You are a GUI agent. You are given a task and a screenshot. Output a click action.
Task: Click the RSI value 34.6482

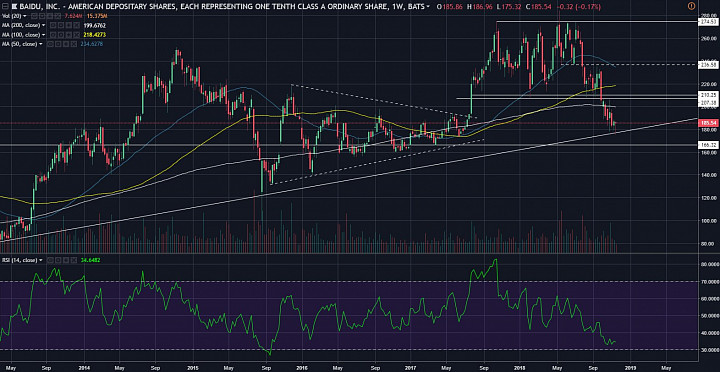pyautogui.click(x=90, y=260)
